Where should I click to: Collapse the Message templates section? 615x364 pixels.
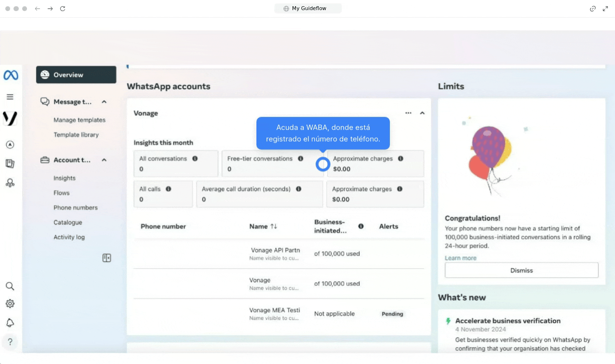pos(104,102)
